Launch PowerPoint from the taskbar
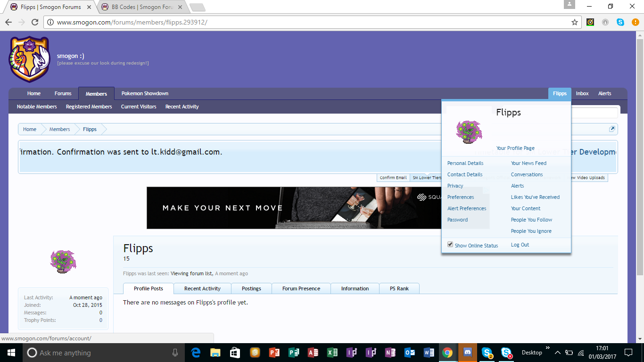 click(274, 353)
